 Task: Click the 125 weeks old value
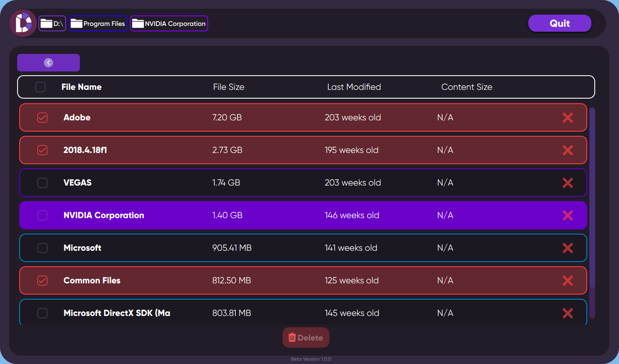352,280
